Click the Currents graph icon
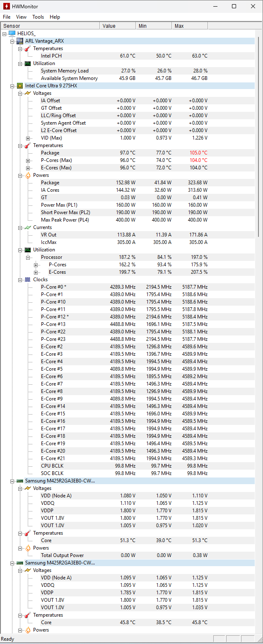The height and width of the screenshot is (644, 263). pyautogui.click(x=27, y=227)
